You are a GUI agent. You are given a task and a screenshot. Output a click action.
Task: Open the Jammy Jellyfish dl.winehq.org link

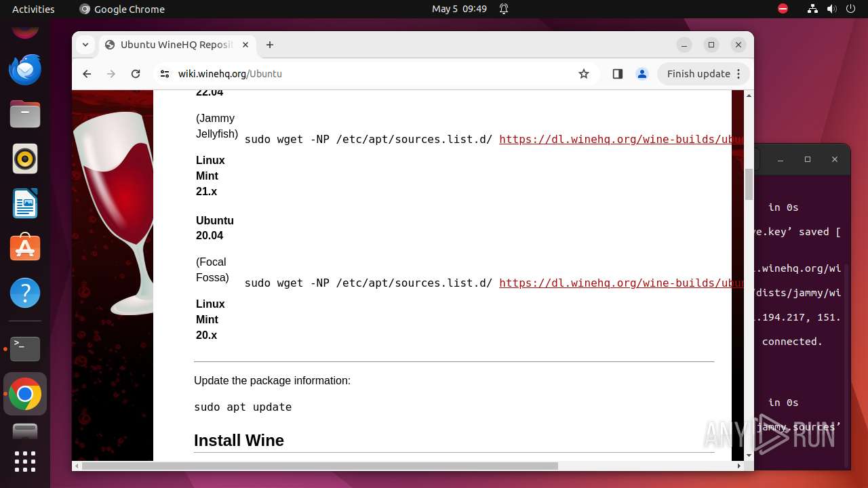pos(621,139)
